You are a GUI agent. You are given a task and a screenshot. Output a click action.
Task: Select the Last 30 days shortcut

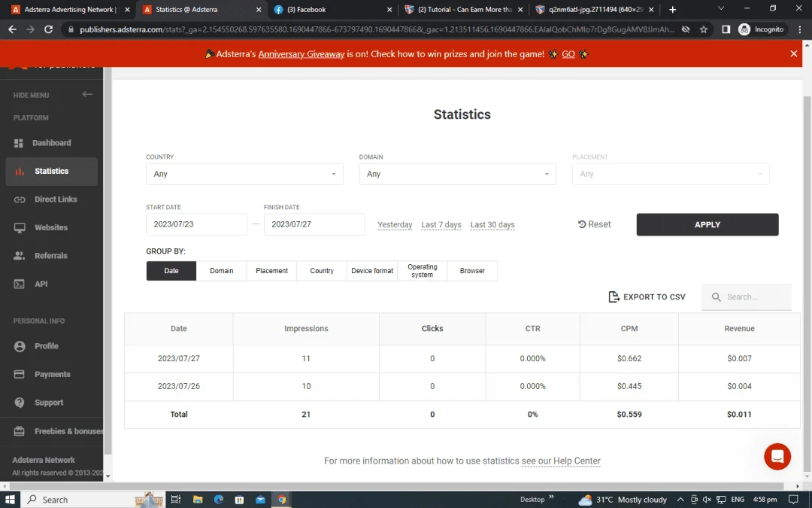[x=492, y=225]
